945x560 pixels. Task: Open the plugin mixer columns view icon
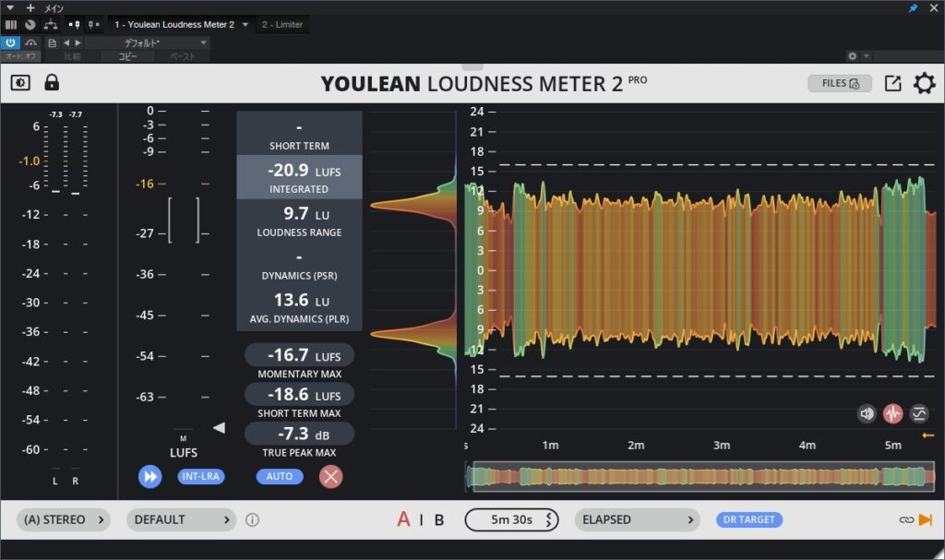(11, 25)
